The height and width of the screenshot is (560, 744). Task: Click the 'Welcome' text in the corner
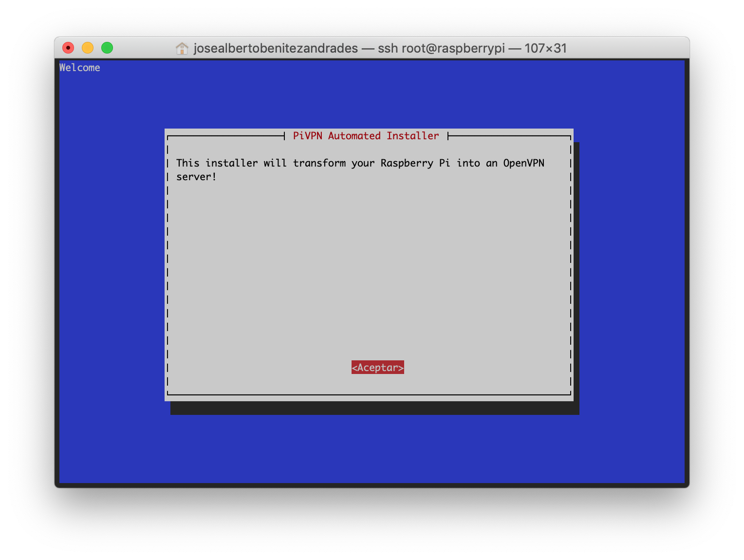(x=80, y=68)
